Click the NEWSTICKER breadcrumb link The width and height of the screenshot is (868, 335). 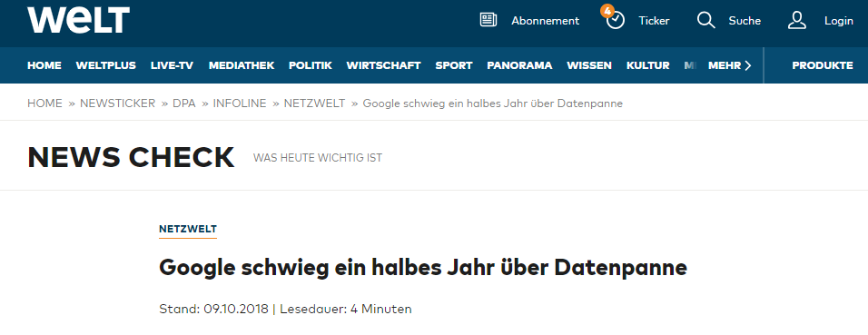117,103
